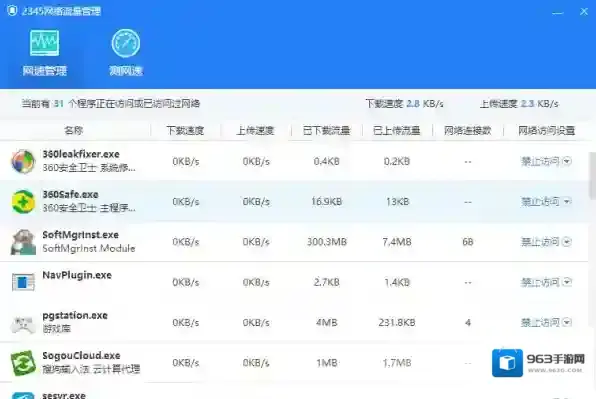This screenshot has width=596, height=399.
Task: Click the 下载速度 2.8 KB/s summary
Action: pyautogui.click(x=404, y=103)
